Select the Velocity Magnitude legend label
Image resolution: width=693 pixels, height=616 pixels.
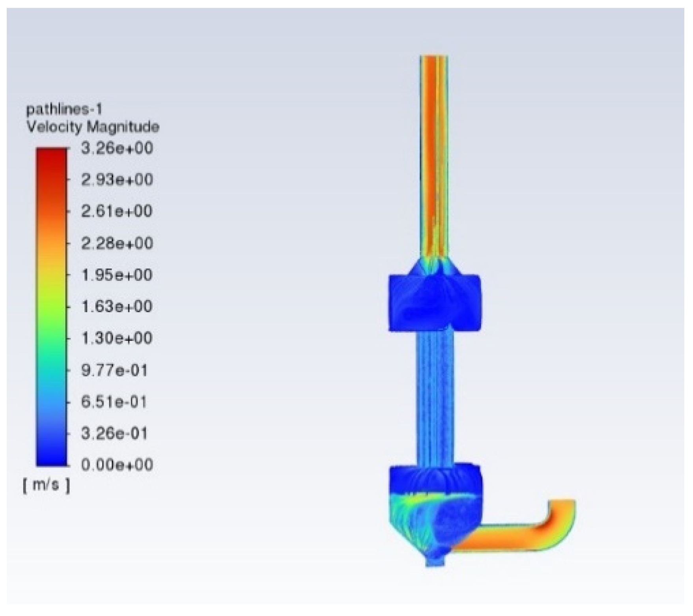(93, 127)
